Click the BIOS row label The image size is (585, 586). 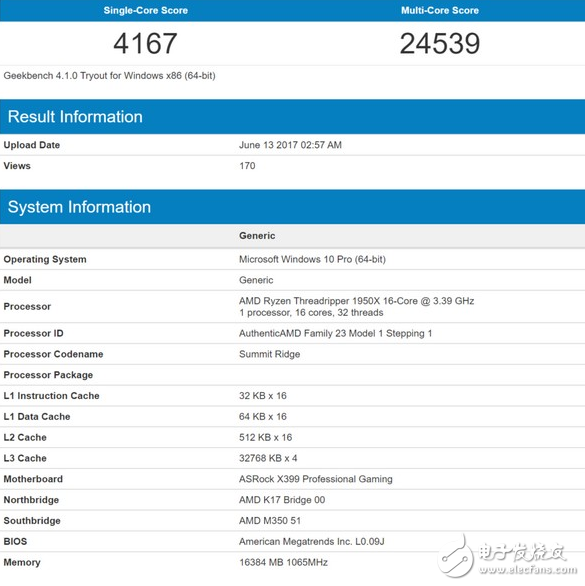[x=15, y=542]
